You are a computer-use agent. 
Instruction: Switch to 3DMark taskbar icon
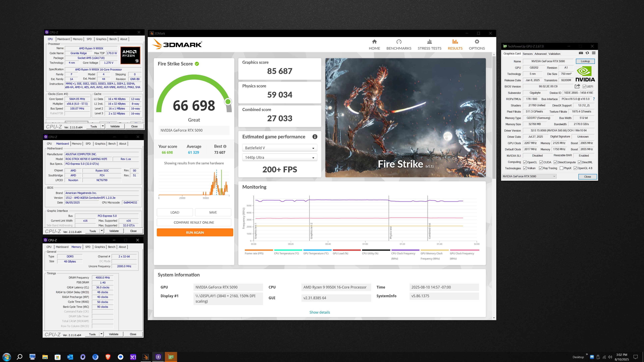(146, 357)
